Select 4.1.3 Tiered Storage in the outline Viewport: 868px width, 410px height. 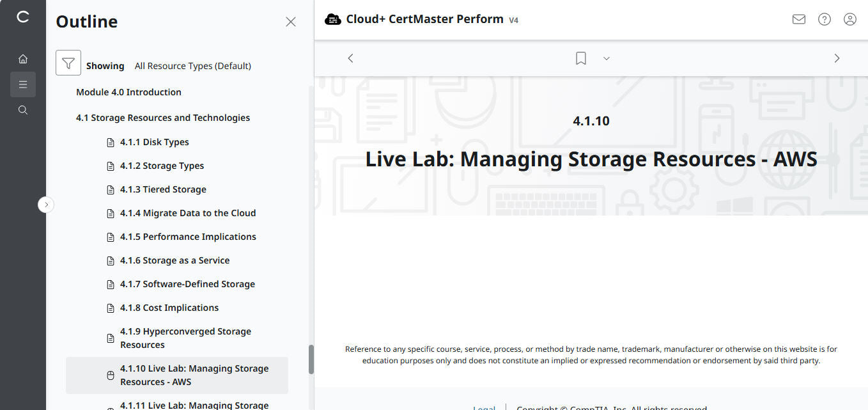point(163,189)
